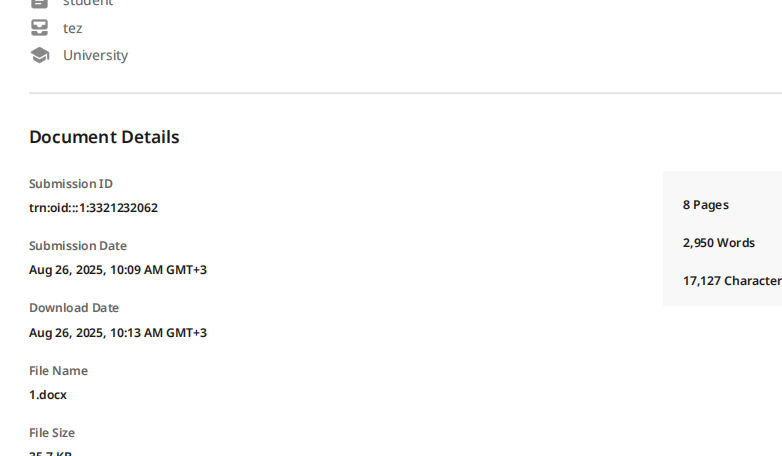Viewport: 782px width, 456px height.
Task: Click the Submission ID label
Action: point(71,184)
